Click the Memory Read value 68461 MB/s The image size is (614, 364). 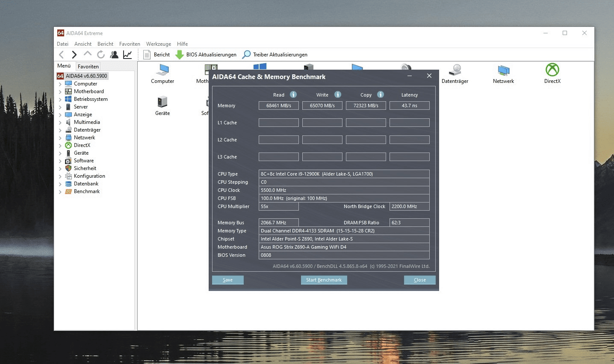(279, 106)
